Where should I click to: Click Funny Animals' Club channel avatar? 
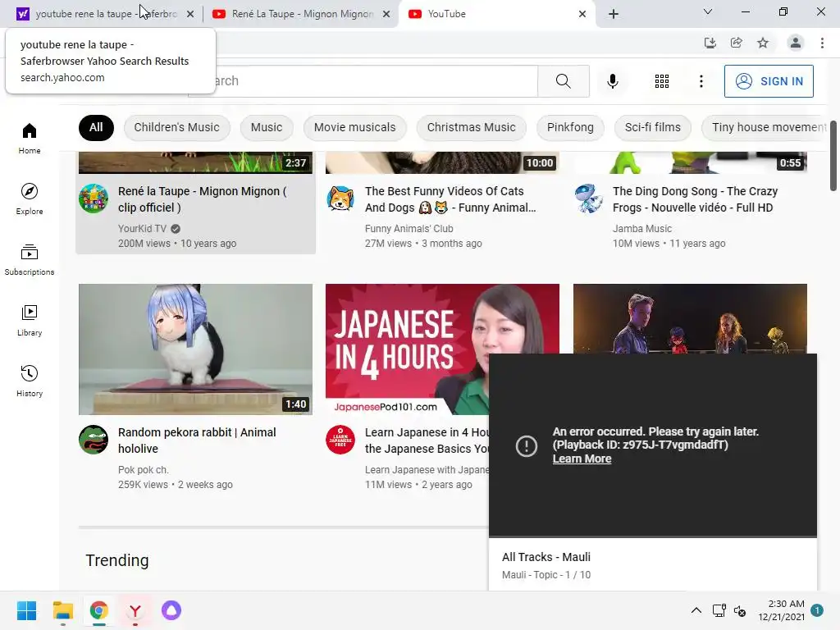tap(340, 199)
